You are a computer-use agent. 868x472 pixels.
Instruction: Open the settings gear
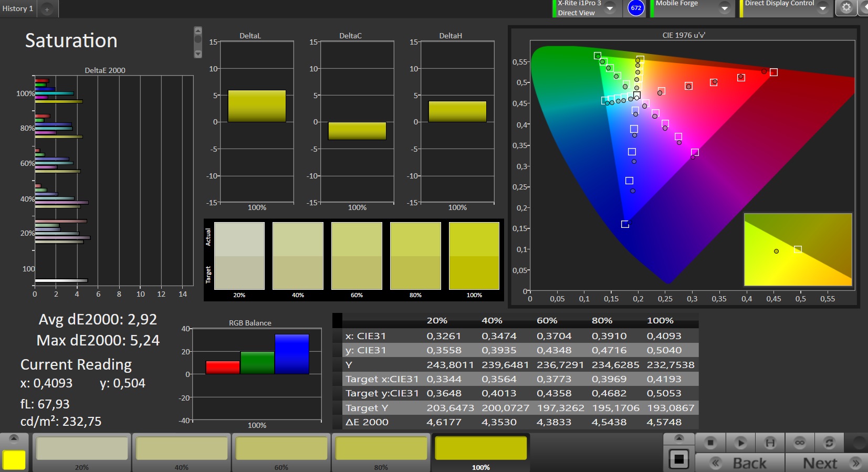846,8
